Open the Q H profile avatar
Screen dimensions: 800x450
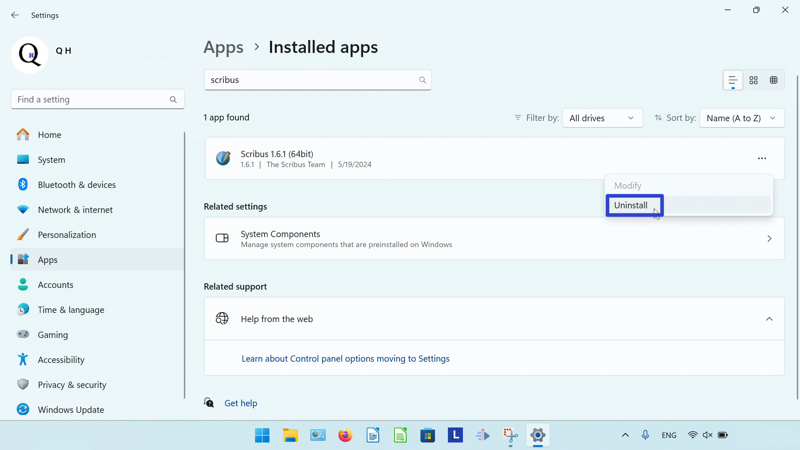pyautogui.click(x=30, y=55)
